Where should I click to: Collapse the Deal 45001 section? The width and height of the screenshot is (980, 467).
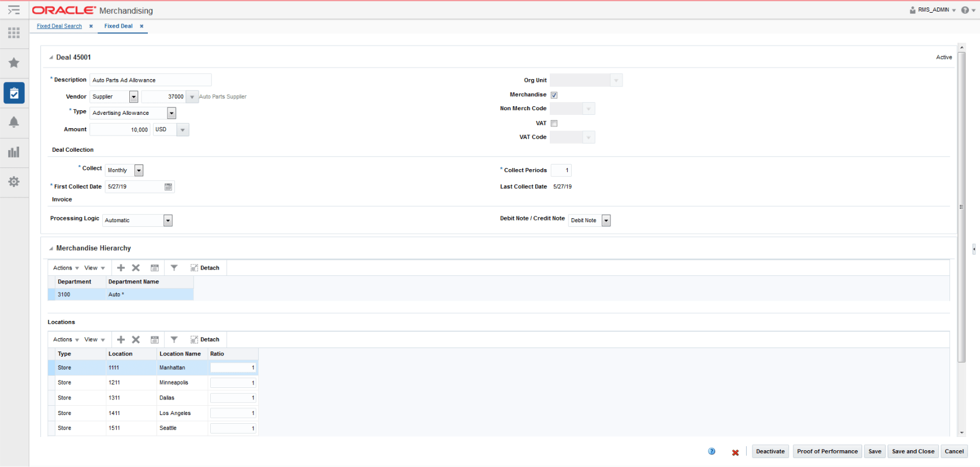[51, 58]
